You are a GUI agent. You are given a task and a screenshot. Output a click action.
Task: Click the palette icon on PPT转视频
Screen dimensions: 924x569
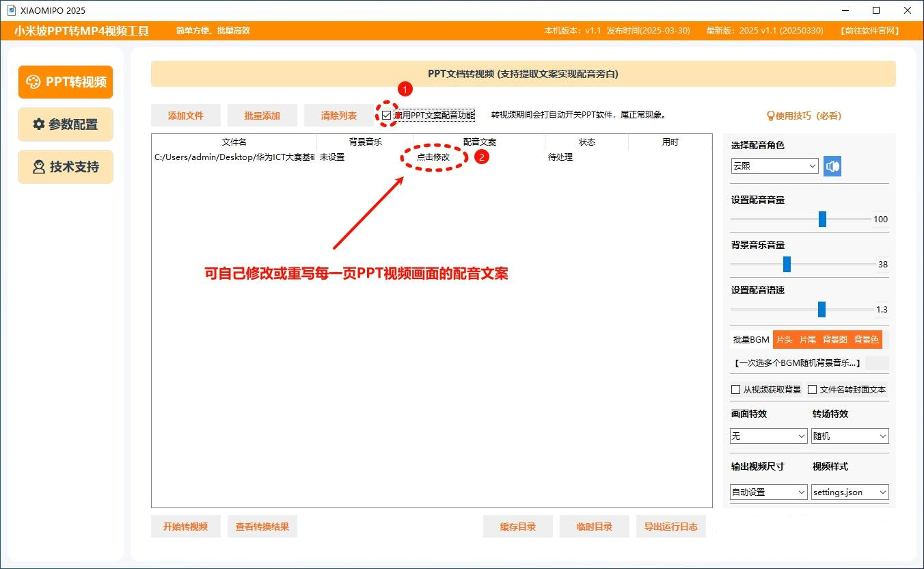(x=33, y=82)
